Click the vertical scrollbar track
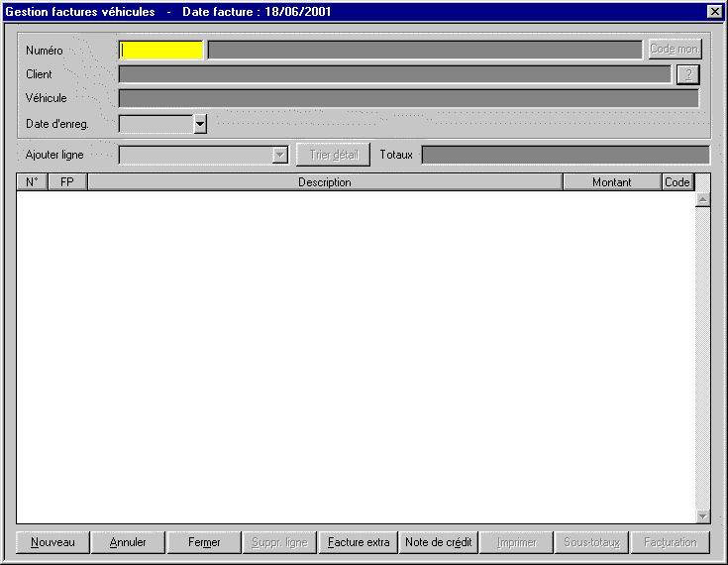728x565 pixels. click(x=703, y=358)
